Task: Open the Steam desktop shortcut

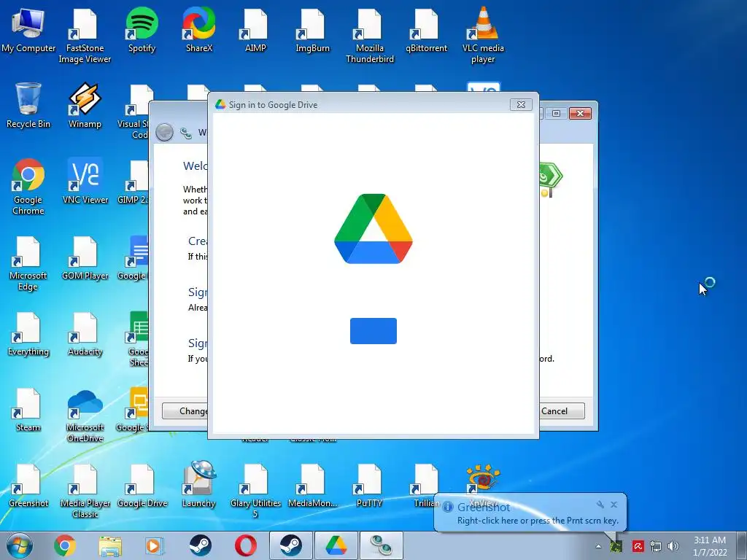Action: (x=28, y=410)
